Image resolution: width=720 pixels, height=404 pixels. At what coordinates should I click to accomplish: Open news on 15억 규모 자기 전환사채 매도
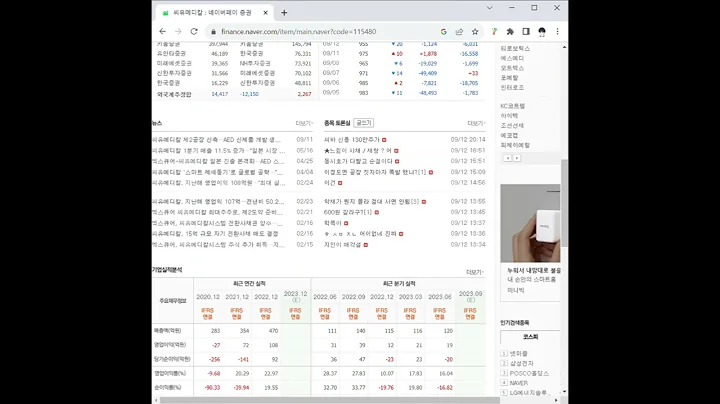(x=215, y=234)
